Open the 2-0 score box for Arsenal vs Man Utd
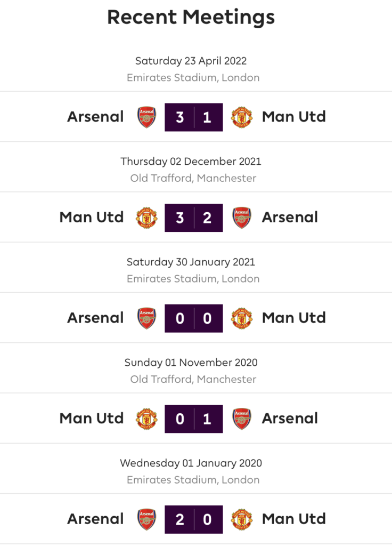392x546 pixels. click(194, 519)
